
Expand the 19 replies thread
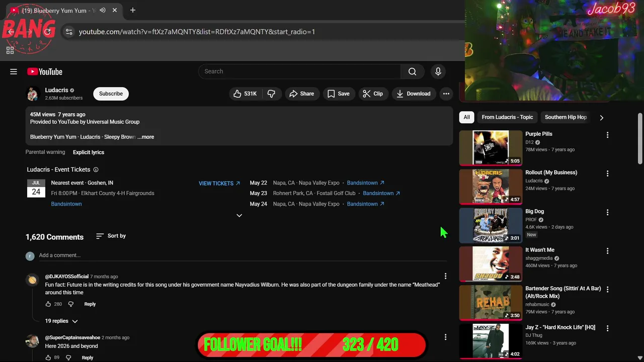[x=61, y=321]
